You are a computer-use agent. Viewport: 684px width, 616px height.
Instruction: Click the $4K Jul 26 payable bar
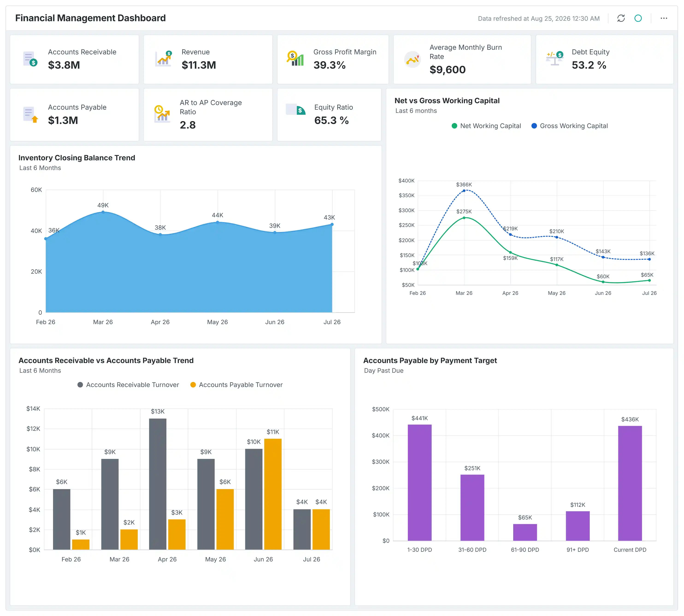(321, 529)
